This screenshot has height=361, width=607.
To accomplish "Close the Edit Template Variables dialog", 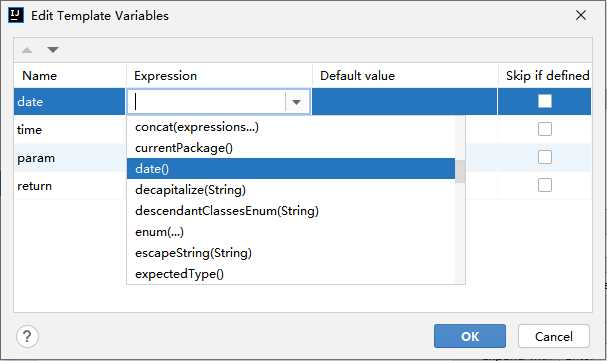I will [x=581, y=15].
